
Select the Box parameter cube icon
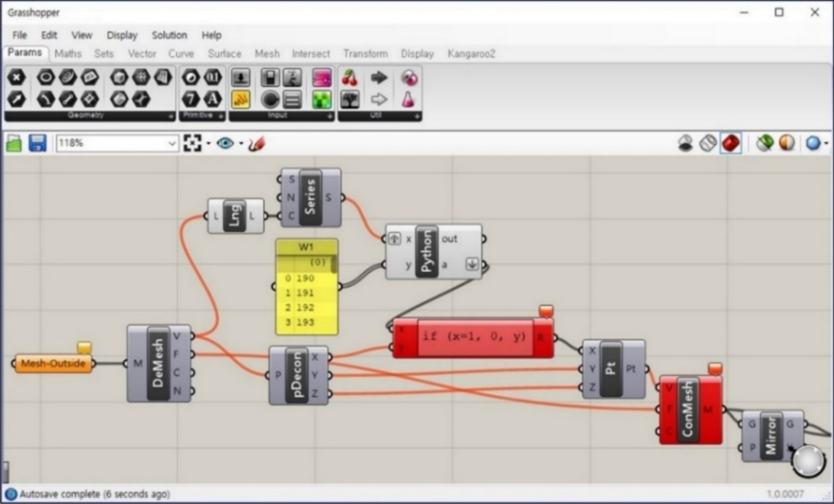pos(120,77)
